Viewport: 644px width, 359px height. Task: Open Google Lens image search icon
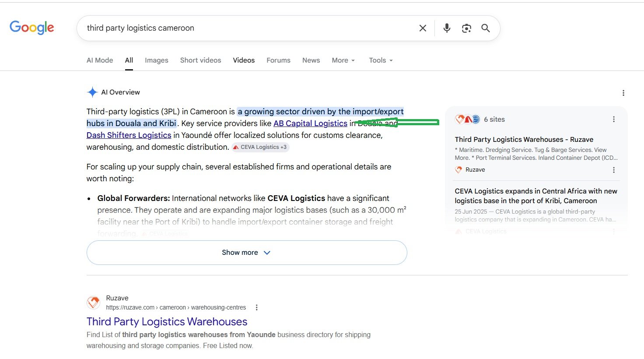point(466,28)
